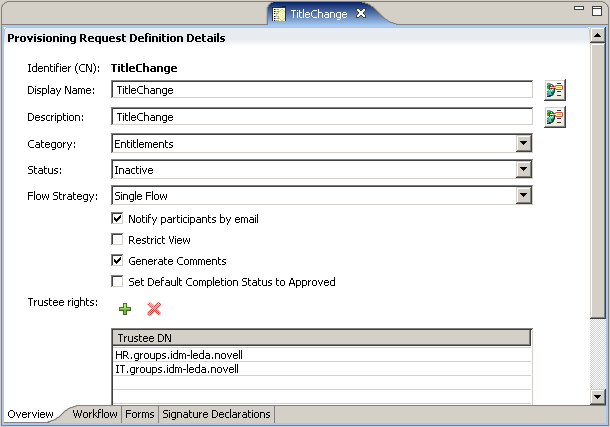
Task: Switch to the Forms tab
Action: pyautogui.click(x=140, y=414)
